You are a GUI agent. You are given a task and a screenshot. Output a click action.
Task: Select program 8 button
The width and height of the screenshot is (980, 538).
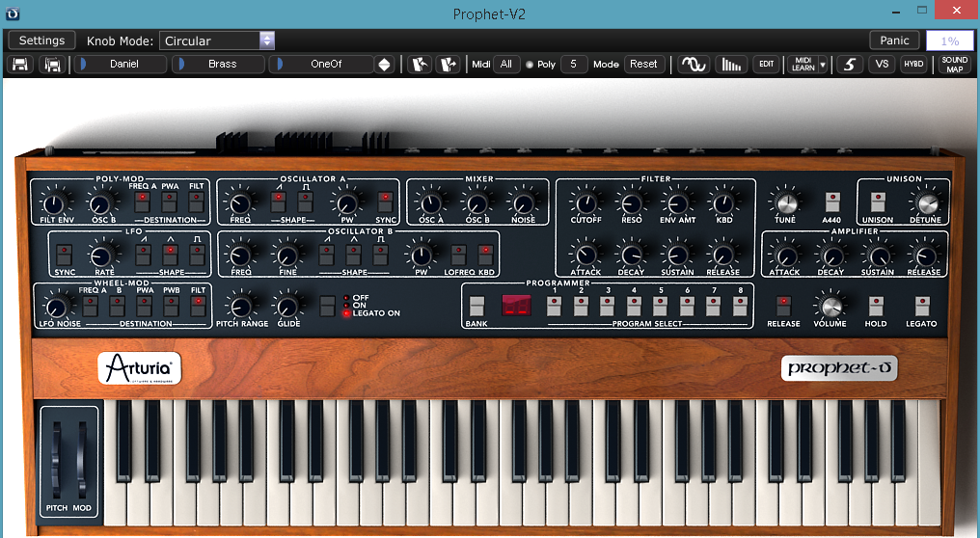[741, 307]
